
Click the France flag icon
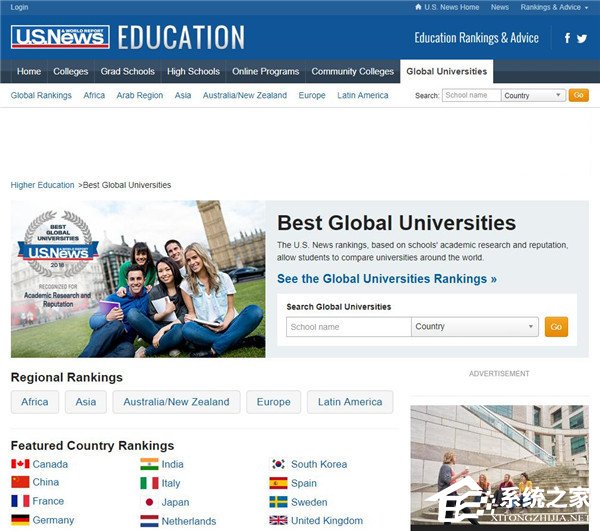(x=20, y=501)
